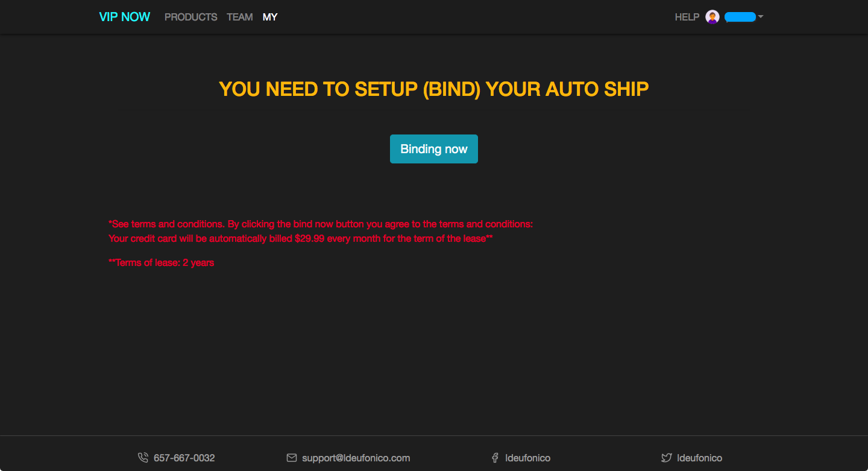Expand the account dropdown caret

761,17
